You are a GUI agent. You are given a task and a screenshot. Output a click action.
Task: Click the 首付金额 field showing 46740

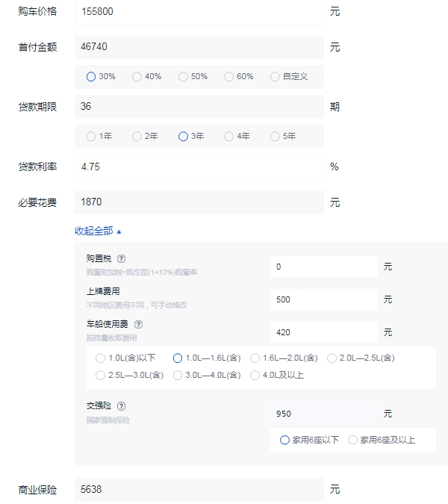(199, 47)
